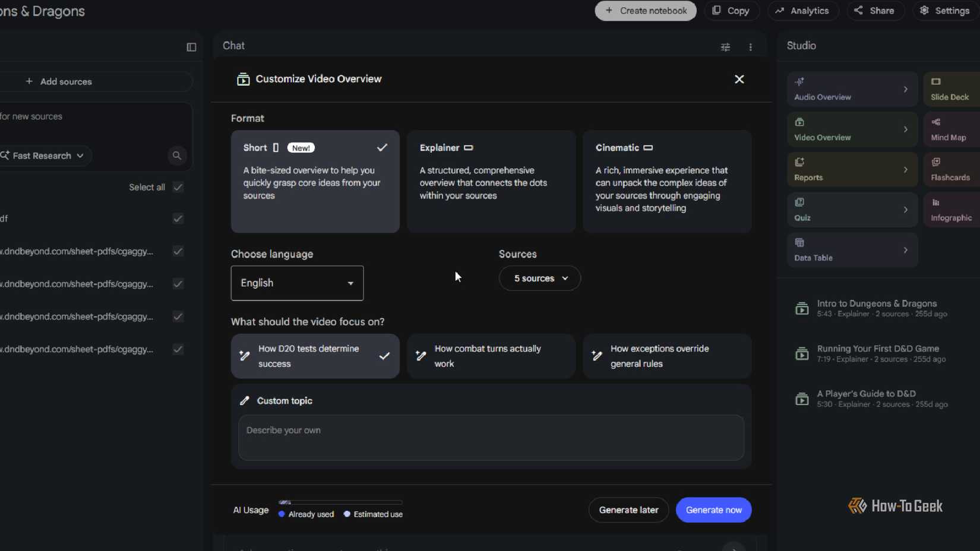980x551 pixels.
Task: Open the English language dropdown
Action: (297, 283)
